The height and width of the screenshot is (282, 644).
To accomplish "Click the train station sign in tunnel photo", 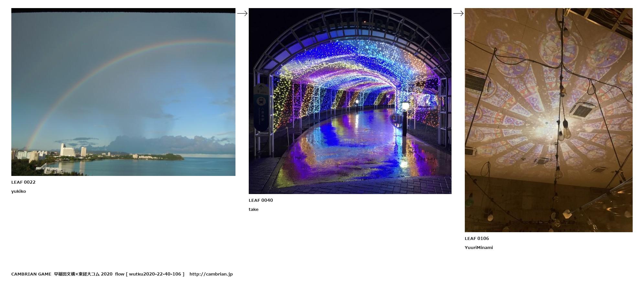I will coord(261,107).
